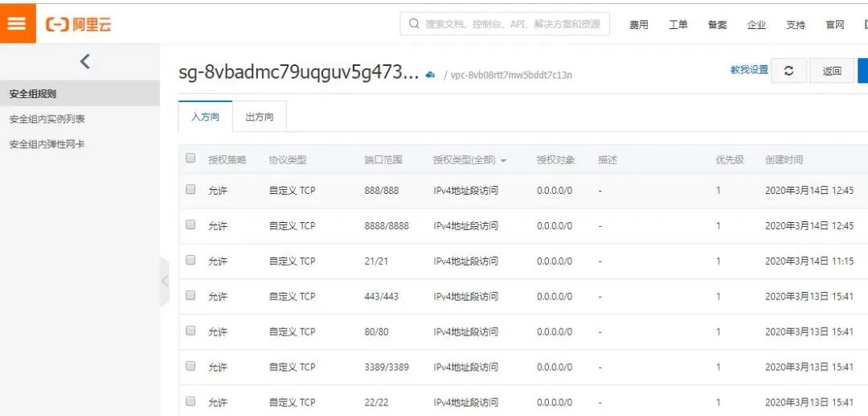The height and width of the screenshot is (416, 868).
Task: Collapse sidebar with back chevron
Action: (84, 61)
